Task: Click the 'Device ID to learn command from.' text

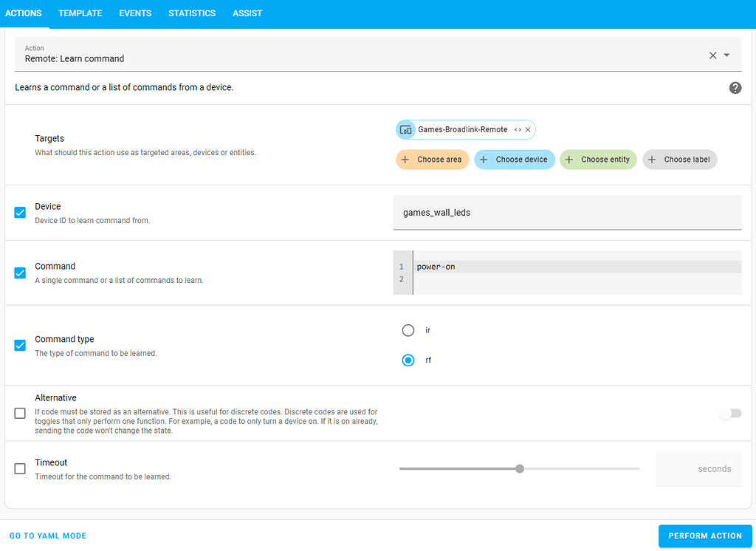Action: point(92,221)
